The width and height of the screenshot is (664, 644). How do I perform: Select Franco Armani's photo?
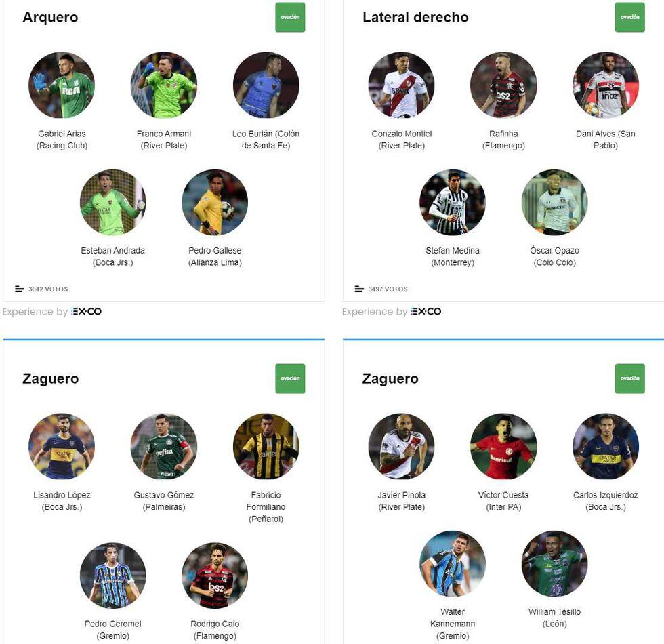pos(164,85)
